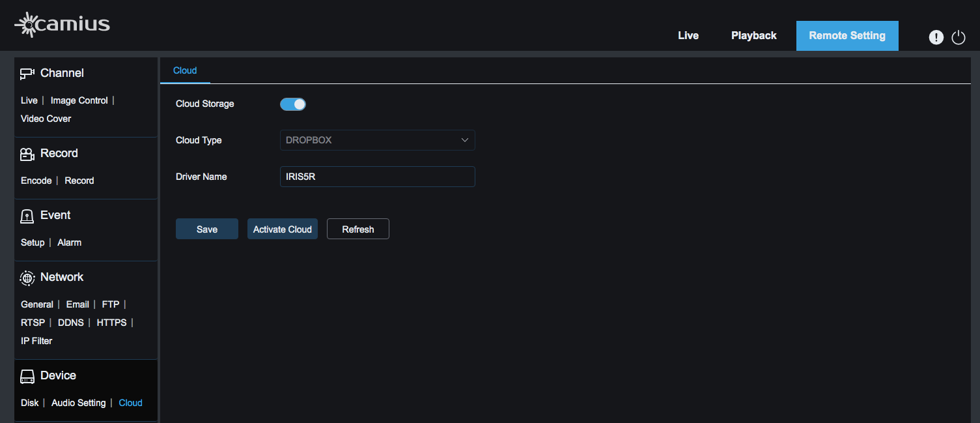The image size is (980, 423).
Task: Click the Cloud Type dropdown chevron arrow
Action: coord(465,140)
